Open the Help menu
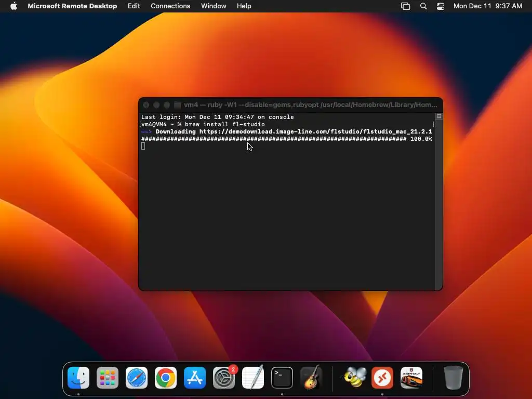The image size is (532, 399). [x=244, y=6]
